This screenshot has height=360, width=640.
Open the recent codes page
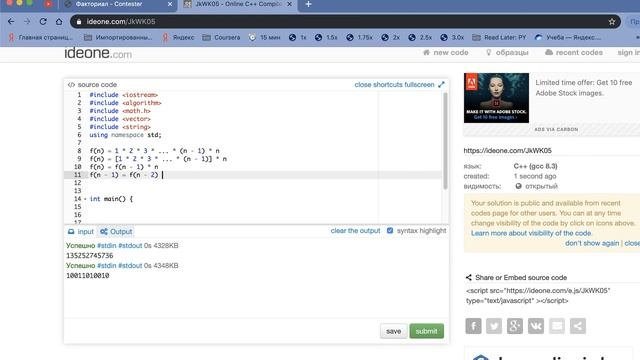(x=574, y=53)
